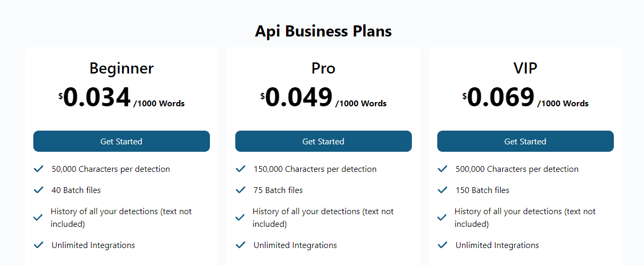Select the Beginner plan title
The height and width of the screenshot is (266, 644).
(x=122, y=68)
